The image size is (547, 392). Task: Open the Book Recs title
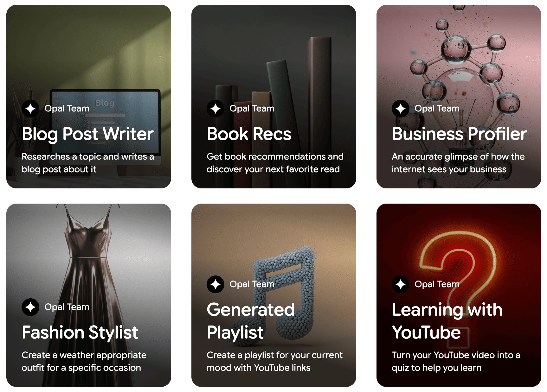[x=249, y=134]
